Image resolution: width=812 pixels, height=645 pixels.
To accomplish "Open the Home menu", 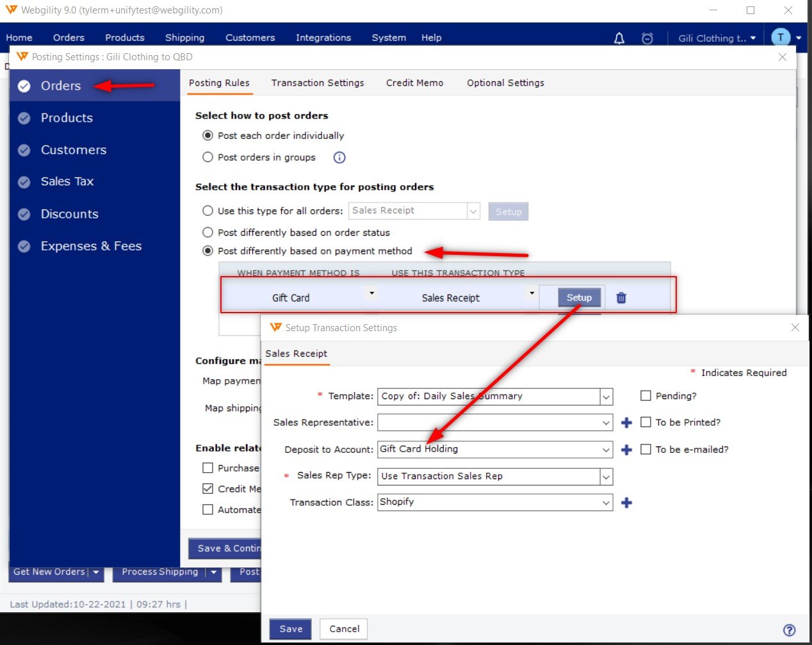I will (x=19, y=38).
